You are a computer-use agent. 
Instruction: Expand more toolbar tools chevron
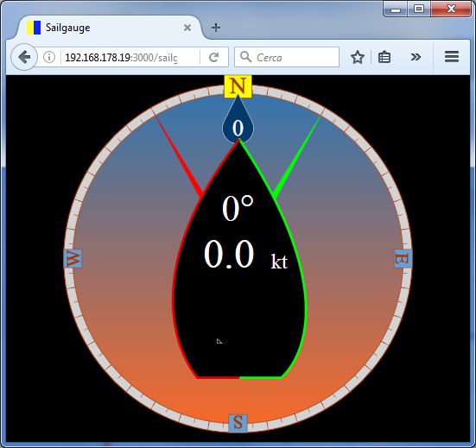416,57
